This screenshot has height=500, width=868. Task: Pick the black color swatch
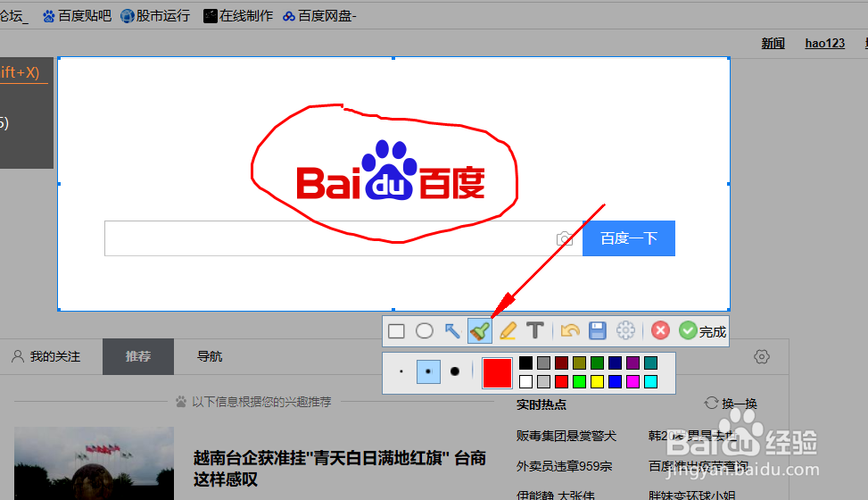526,363
